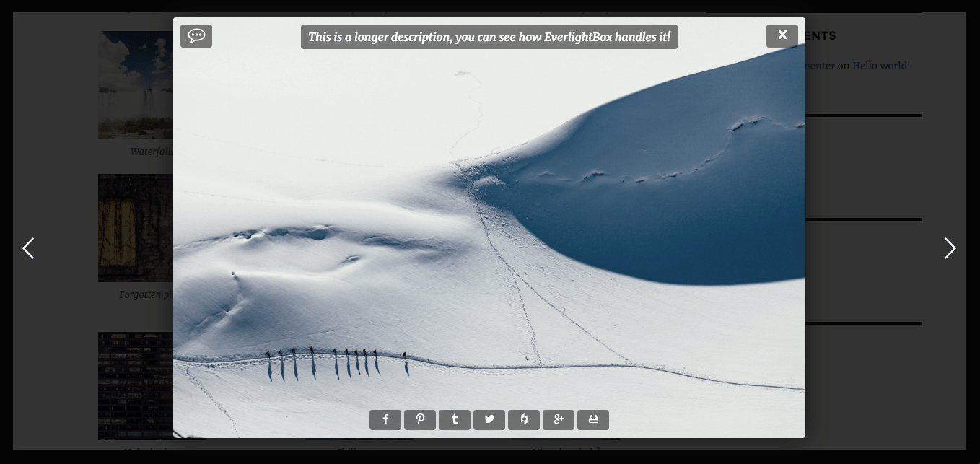Image resolution: width=980 pixels, height=464 pixels.
Task: Click the Forgotten place thumbnail behind the lightbox
Action: point(136,228)
